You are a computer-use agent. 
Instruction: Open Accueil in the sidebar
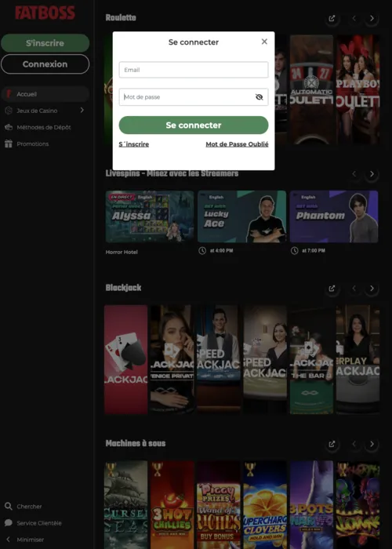pyautogui.click(x=45, y=94)
